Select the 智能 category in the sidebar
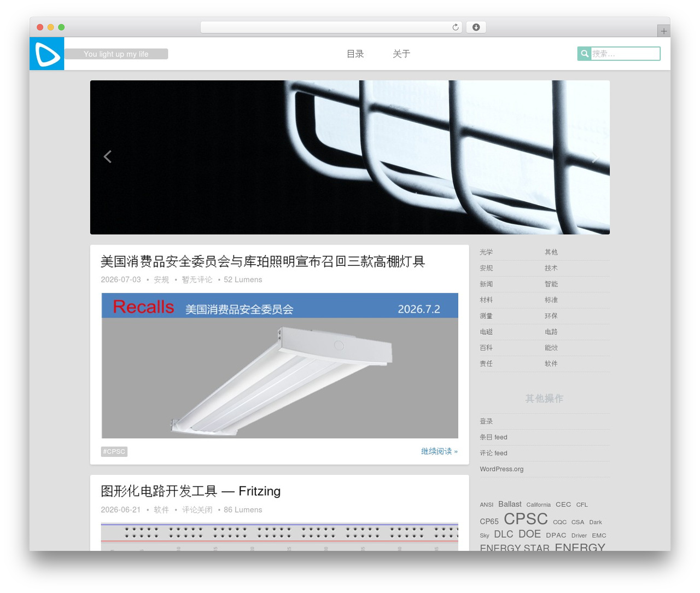 click(551, 284)
